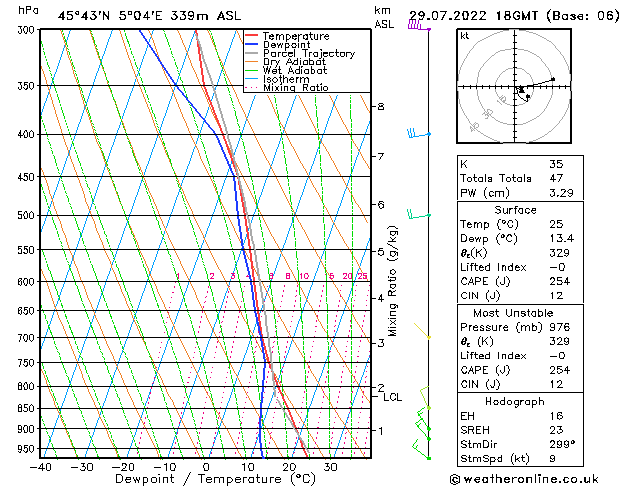Click the red Temperature legend line
The height and width of the screenshot is (486, 629).
[x=251, y=36]
